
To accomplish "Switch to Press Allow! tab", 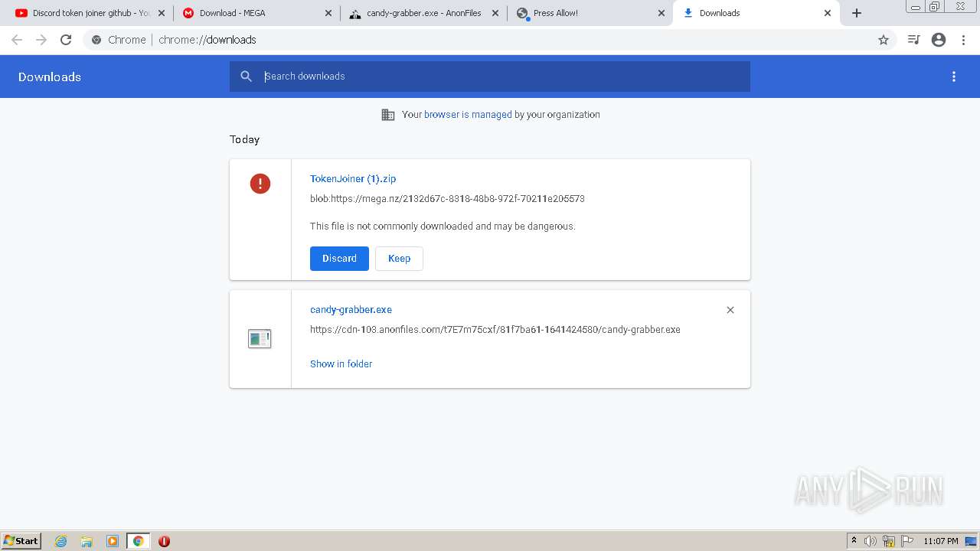I will click(x=590, y=13).
